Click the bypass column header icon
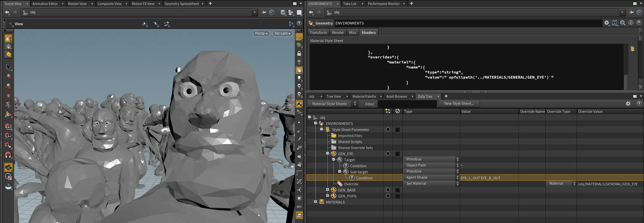644x223 pixels. pos(397,111)
